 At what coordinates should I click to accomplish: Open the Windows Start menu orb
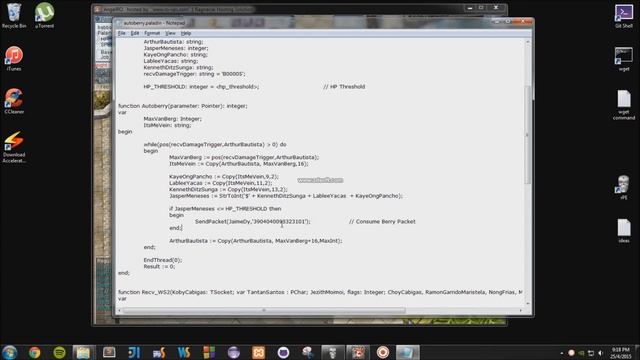(9, 352)
